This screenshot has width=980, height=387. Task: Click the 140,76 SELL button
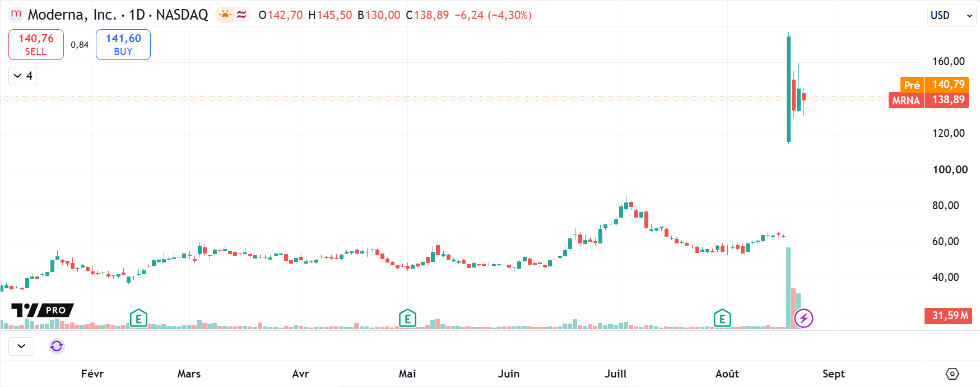[x=36, y=44]
